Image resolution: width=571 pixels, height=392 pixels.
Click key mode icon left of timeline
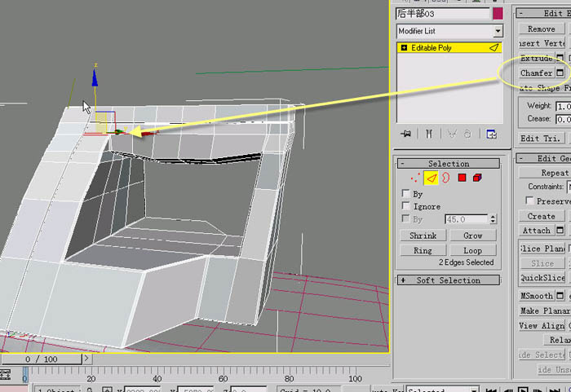pos(5,374)
